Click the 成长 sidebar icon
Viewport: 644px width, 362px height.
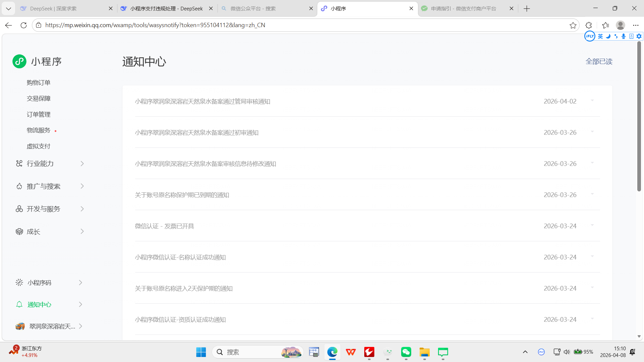19,231
